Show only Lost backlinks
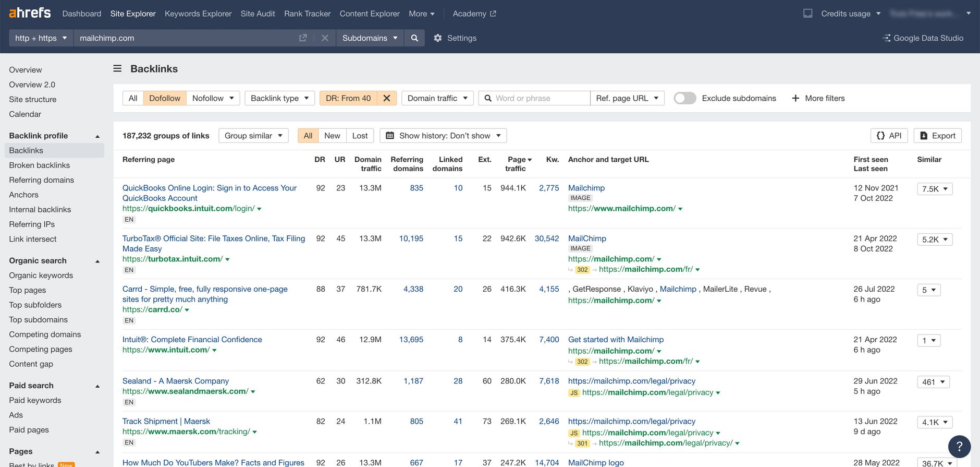Image resolution: width=980 pixels, height=467 pixels. 360,136
